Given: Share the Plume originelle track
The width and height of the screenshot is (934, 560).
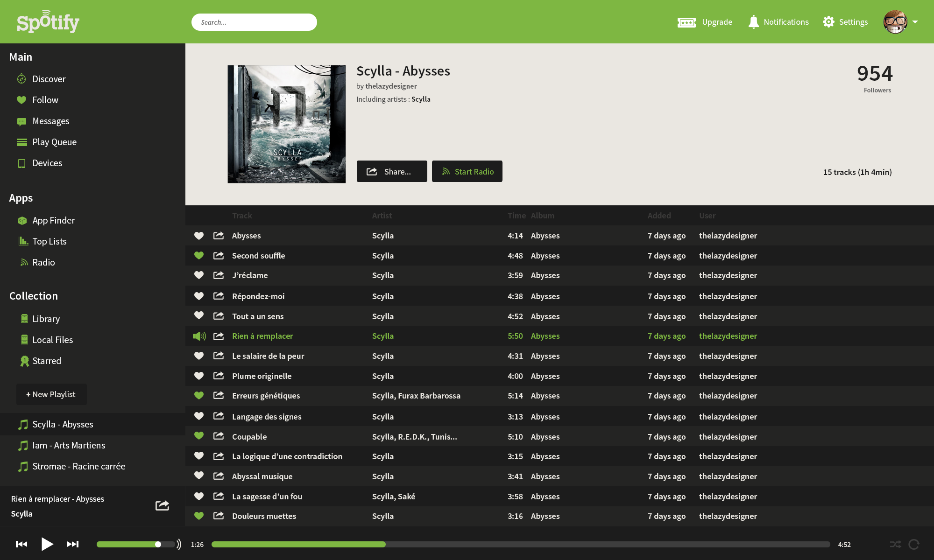Looking at the screenshot, I should [219, 375].
